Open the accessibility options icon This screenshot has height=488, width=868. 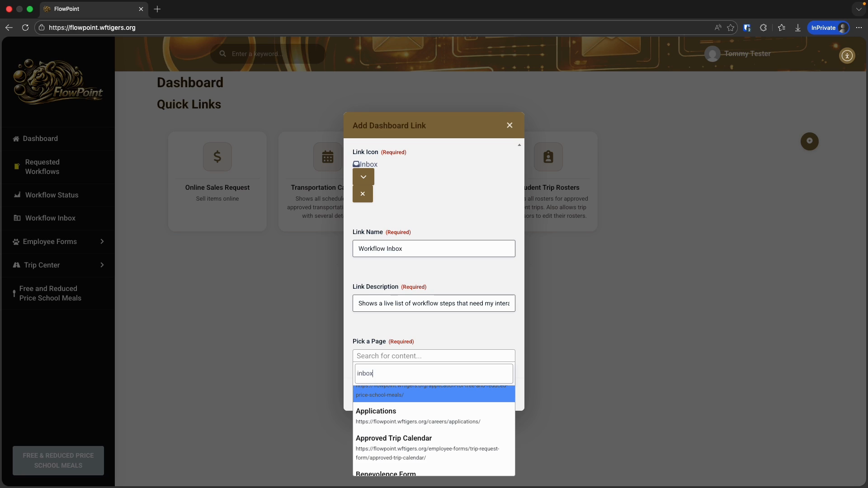tap(847, 56)
